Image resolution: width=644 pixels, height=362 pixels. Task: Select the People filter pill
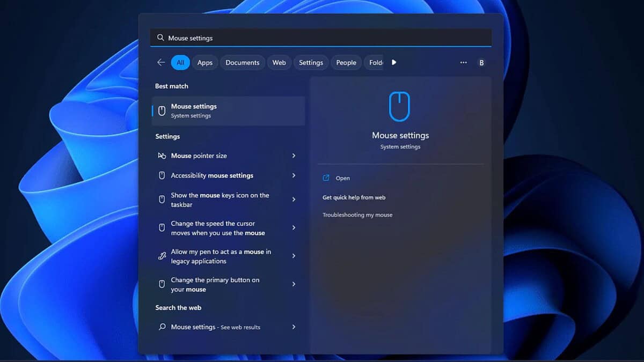[346, 62]
